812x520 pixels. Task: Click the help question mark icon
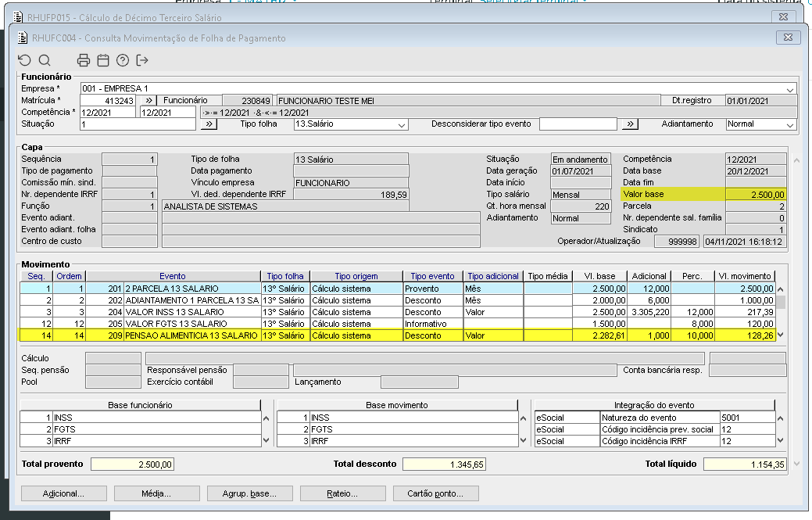[x=123, y=60]
